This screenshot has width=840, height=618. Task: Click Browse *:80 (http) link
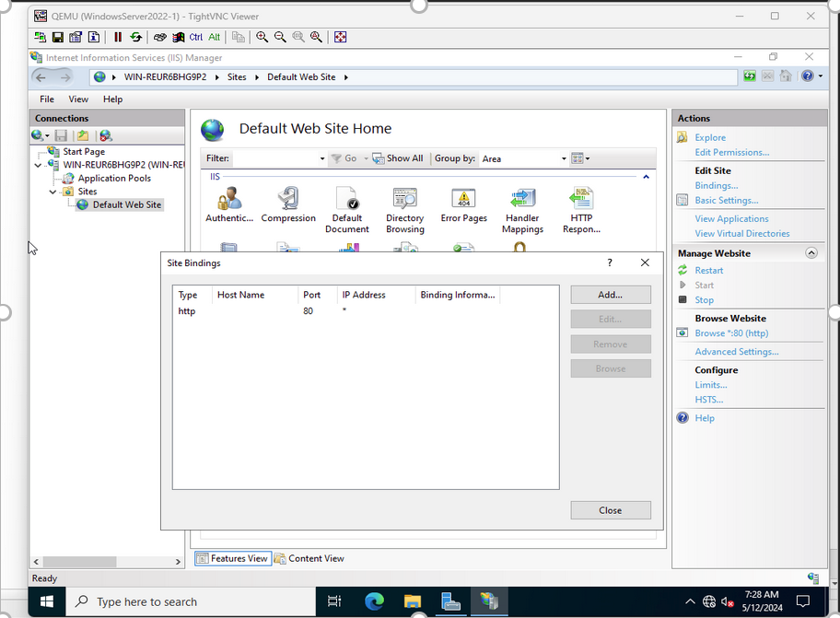tap(731, 333)
